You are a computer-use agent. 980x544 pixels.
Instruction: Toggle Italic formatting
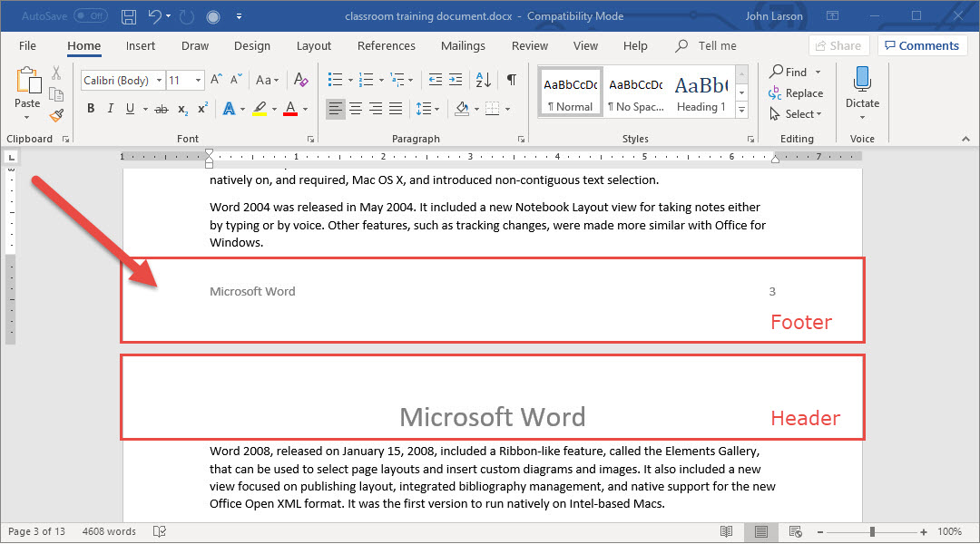(x=111, y=109)
